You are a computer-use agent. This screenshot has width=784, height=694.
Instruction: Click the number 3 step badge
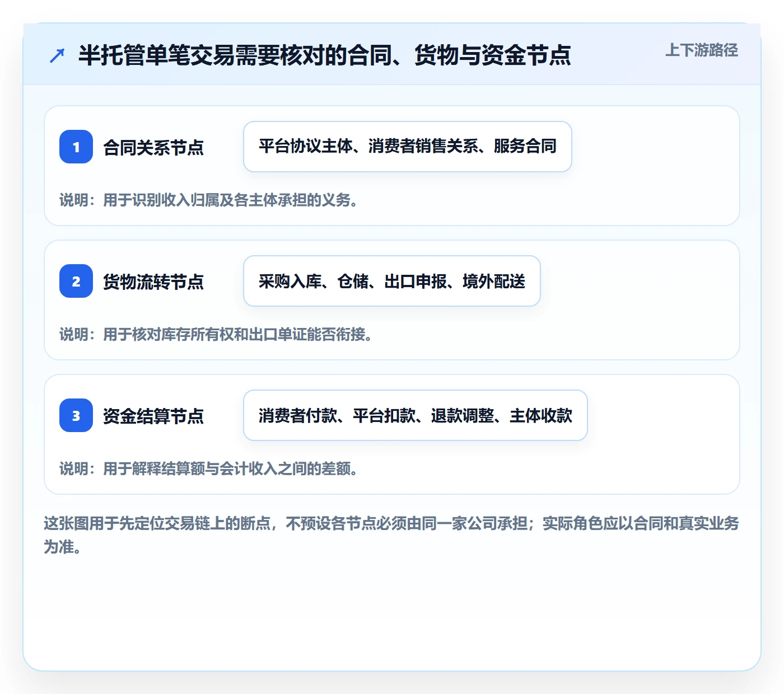coord(76,415)
